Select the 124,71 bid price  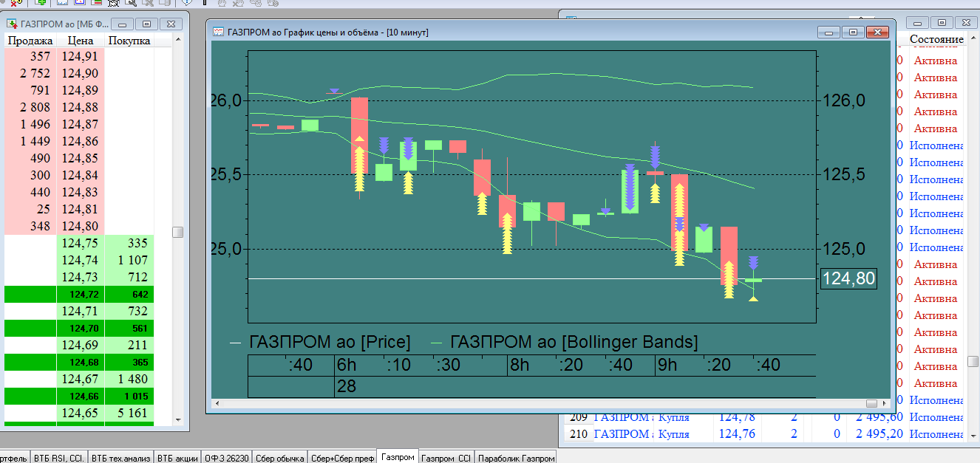coord(80,311)
